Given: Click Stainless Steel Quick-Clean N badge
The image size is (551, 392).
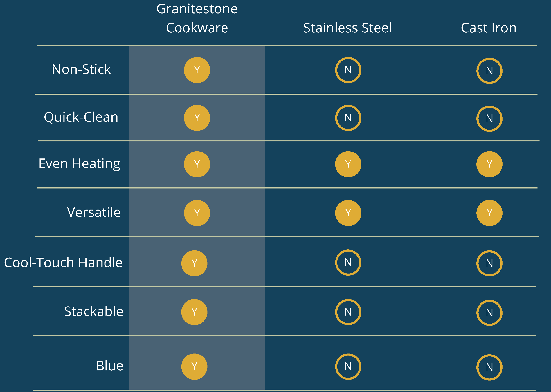Looking at the screenshot, I should 348,118.
